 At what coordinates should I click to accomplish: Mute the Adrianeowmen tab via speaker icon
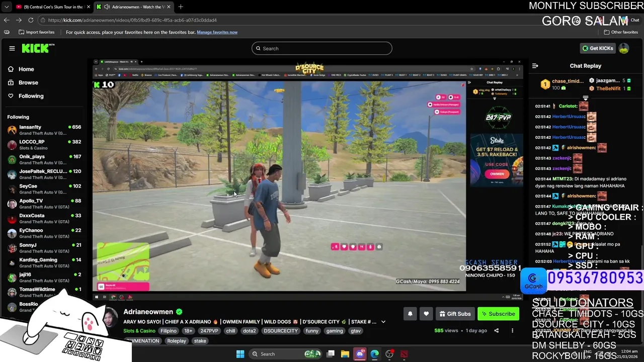coord(107,7)
